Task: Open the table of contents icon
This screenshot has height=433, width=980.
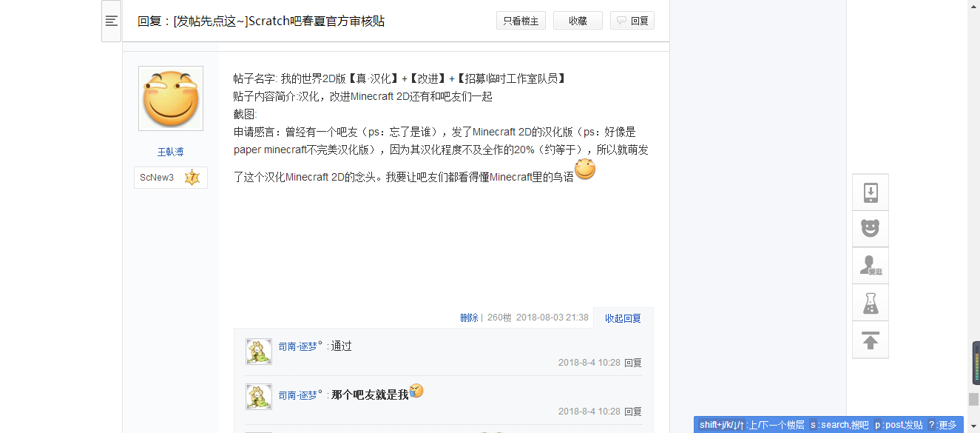Action: point(112,21)
